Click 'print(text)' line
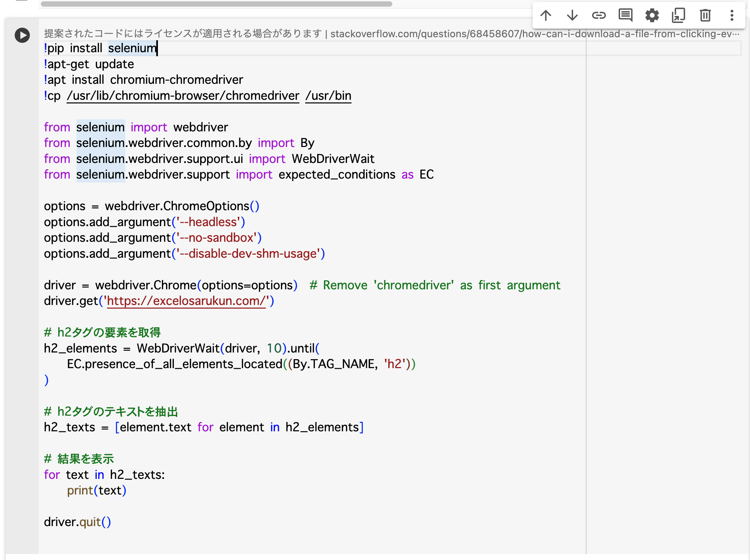 pos(97,490)
